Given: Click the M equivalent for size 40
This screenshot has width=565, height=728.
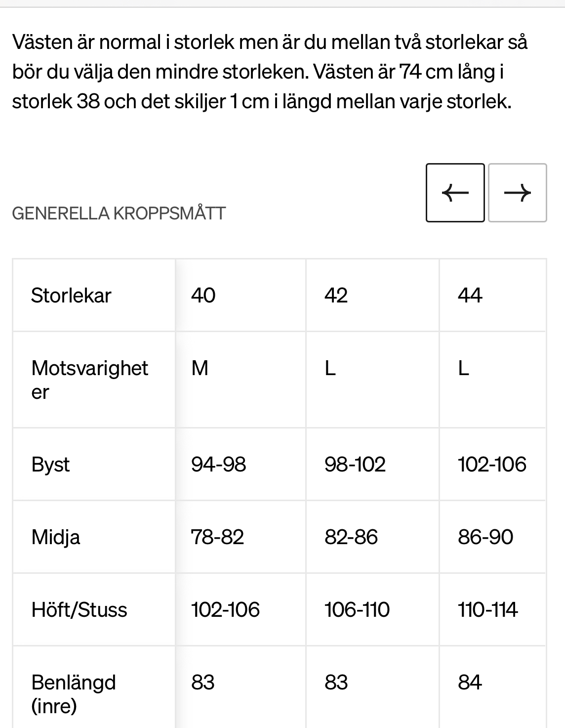Looking at the screenshot, I should pyautogui.click(x=200, y=368).
